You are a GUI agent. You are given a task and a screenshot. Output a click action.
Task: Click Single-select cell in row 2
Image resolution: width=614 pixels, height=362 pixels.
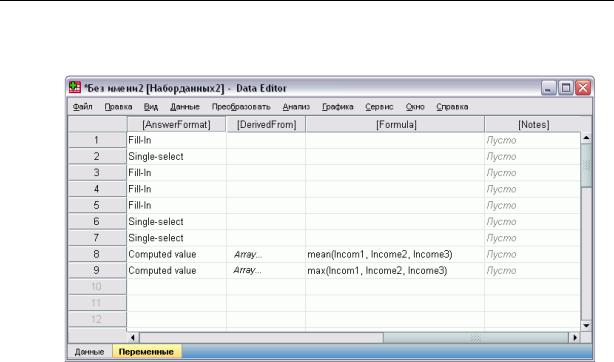pyautogui.click(x=177, y=157)
